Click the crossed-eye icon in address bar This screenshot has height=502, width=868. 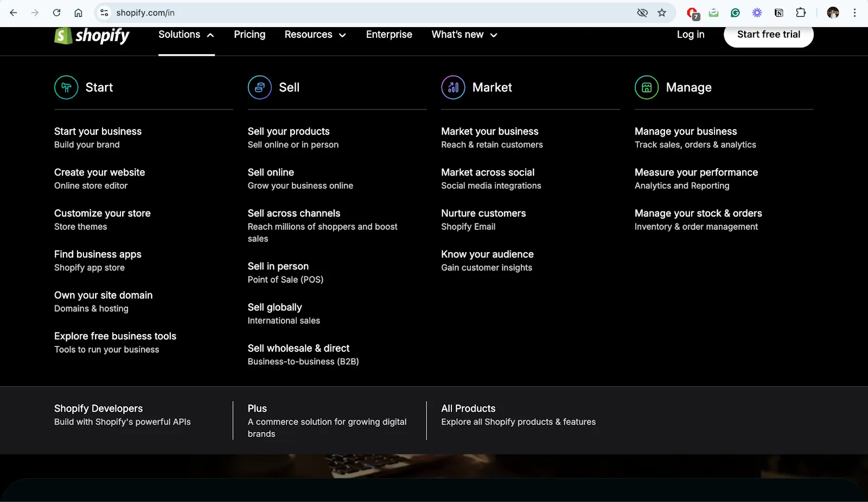tap(642, 12)
